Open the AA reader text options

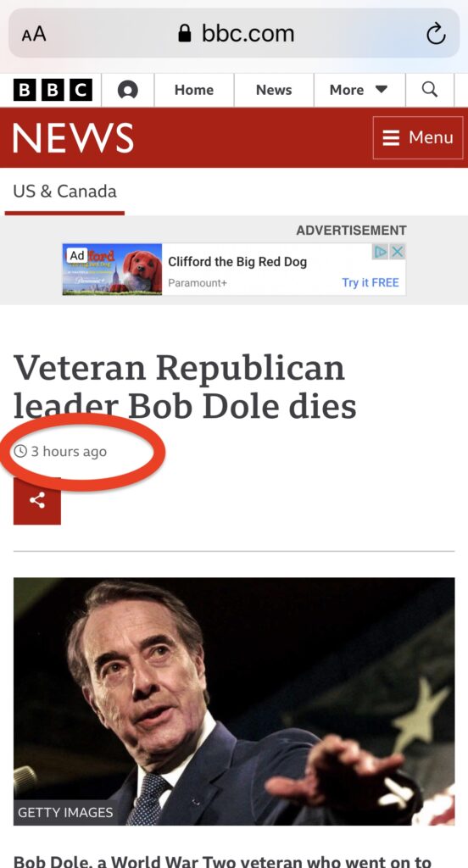(x=34, y=35)
